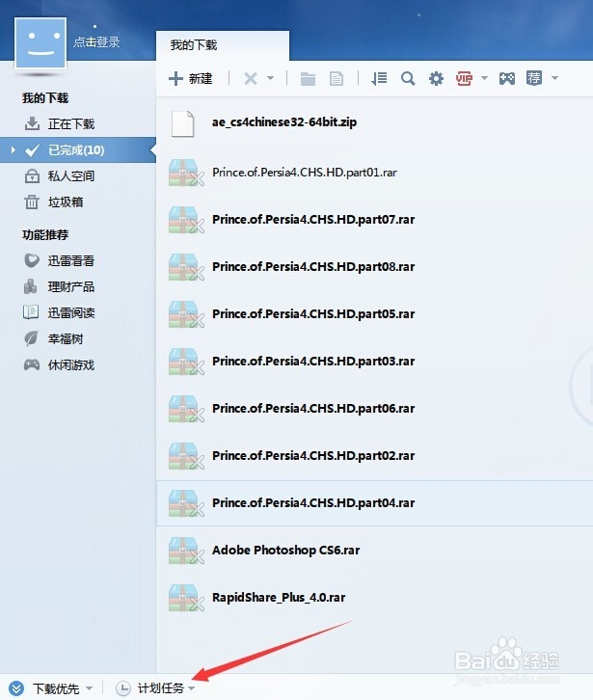
Task: Click the archive icon of RapidShare_Plus_4.0.rar
Action: pos(186,598)
